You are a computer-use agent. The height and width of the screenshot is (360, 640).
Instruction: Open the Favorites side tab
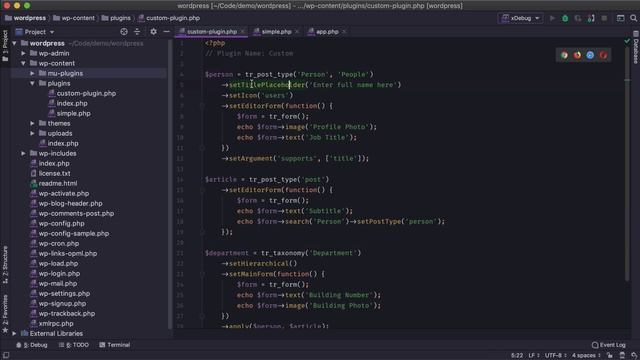5,313
